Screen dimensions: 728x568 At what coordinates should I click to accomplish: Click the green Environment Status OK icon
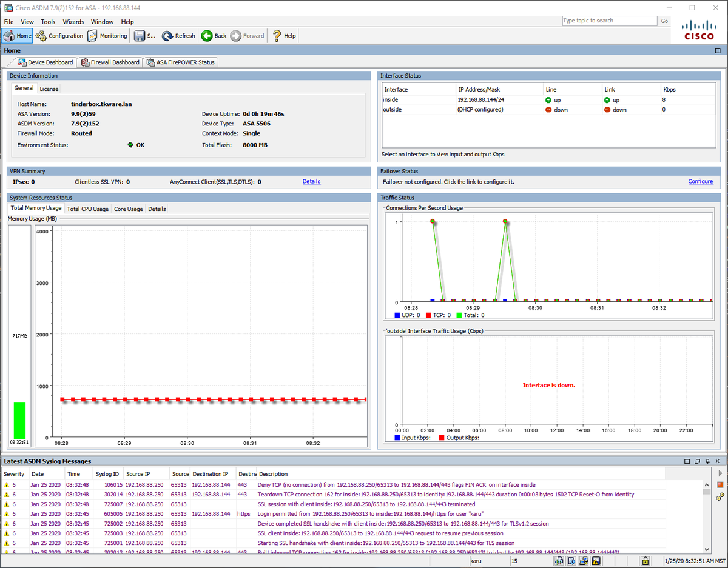(130, 145)
